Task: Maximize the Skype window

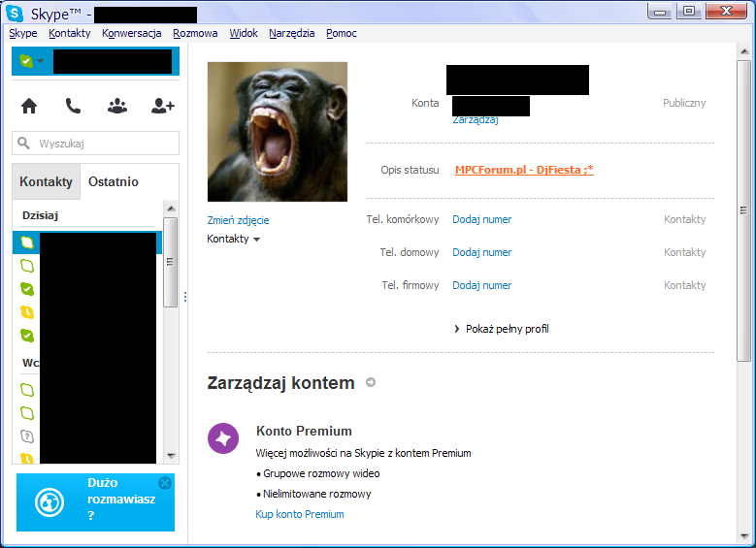Action: [689, 12]
